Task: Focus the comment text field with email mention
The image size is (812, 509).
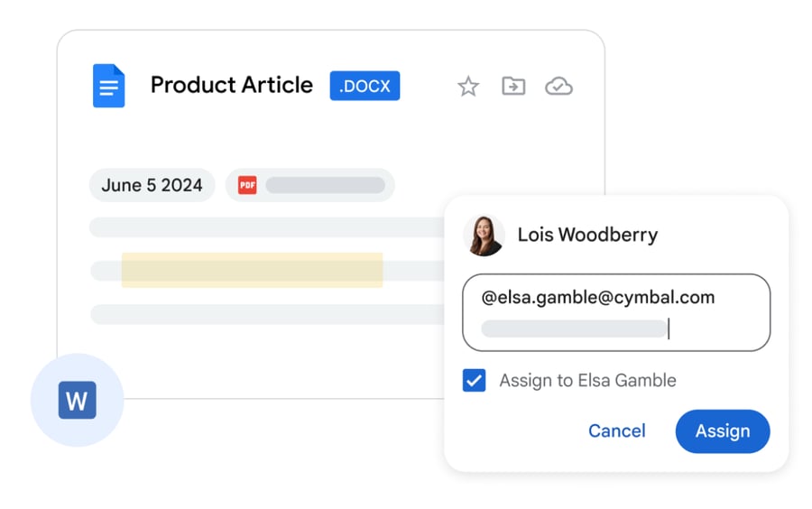Action: point(616,312)
